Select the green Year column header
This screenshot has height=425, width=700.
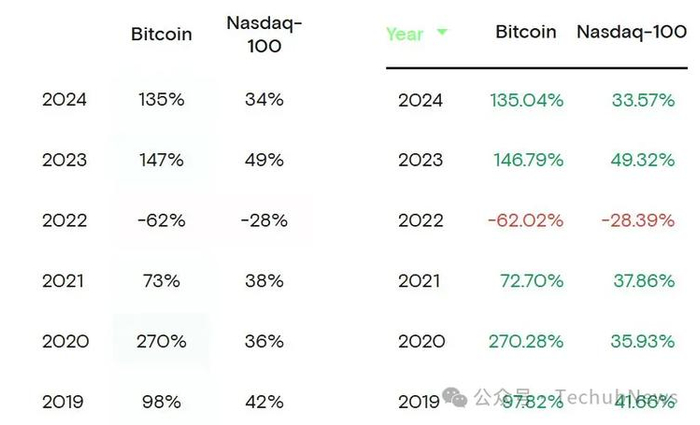[x=405, y=34]
